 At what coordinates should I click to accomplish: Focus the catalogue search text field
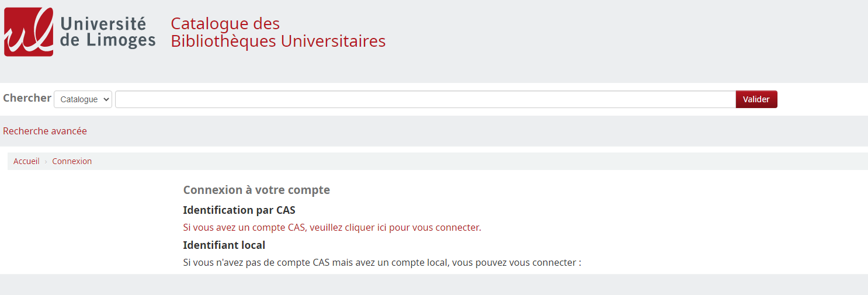point(425,99)
